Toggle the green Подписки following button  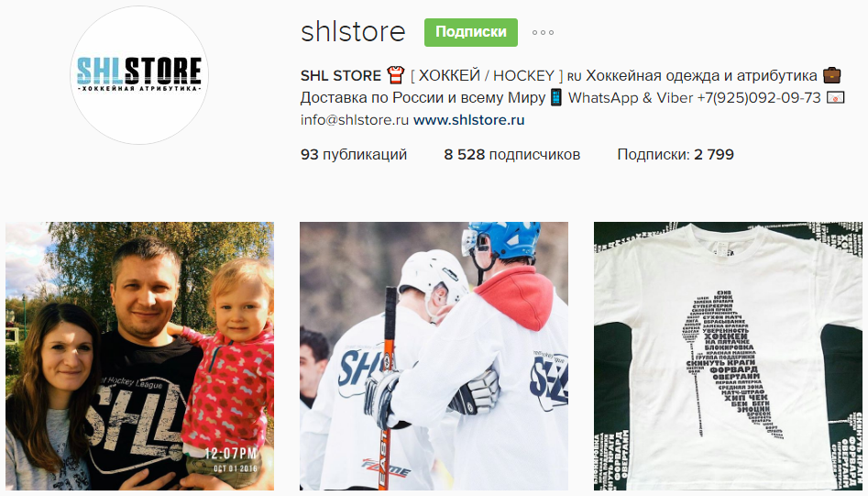471,32
